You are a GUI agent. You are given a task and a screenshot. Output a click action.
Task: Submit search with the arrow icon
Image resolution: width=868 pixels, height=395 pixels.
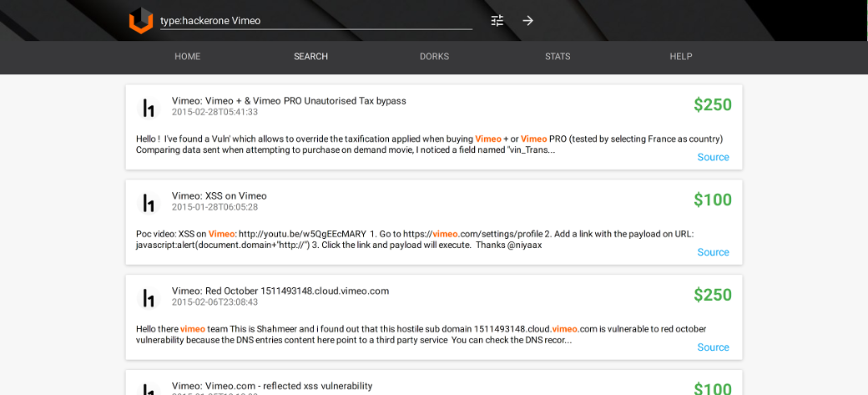point(527,21)
